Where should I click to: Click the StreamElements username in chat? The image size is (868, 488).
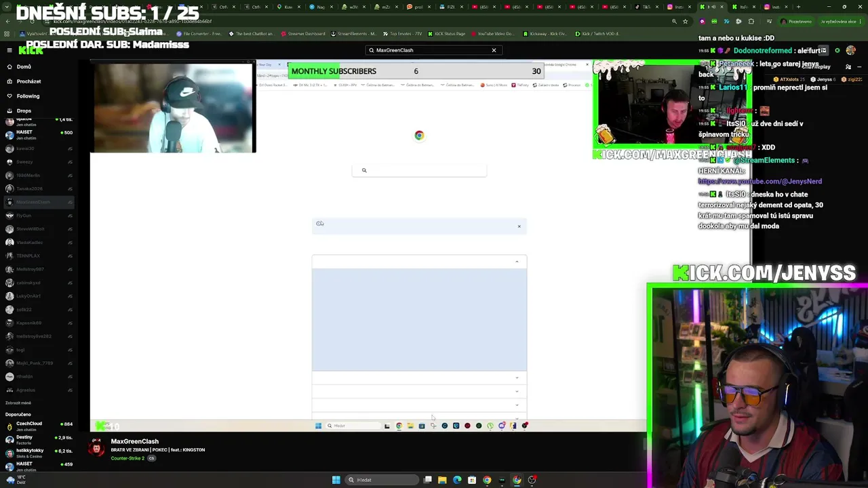tap(765, 161)
